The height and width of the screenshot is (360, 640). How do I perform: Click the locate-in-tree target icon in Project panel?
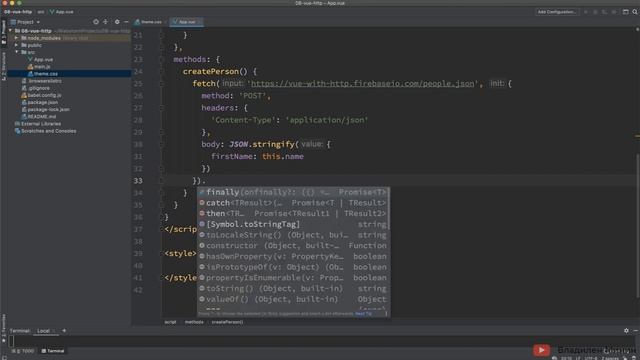tap(96, 22)
